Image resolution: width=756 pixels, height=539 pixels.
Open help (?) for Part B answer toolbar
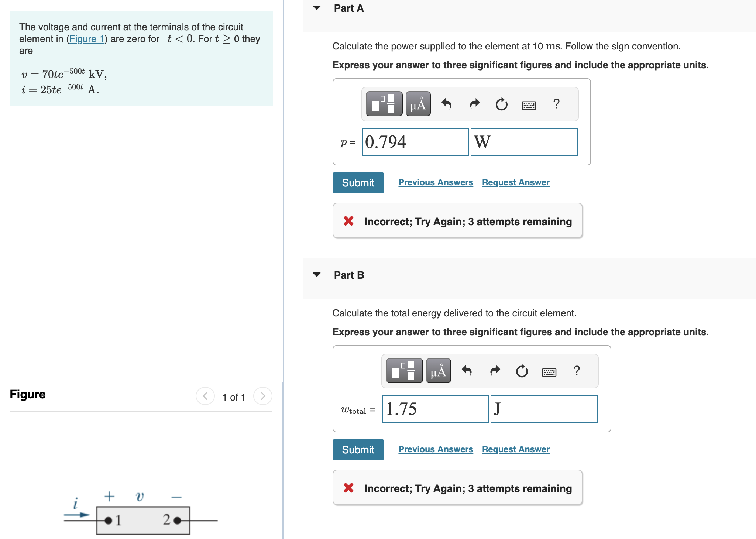577,371
